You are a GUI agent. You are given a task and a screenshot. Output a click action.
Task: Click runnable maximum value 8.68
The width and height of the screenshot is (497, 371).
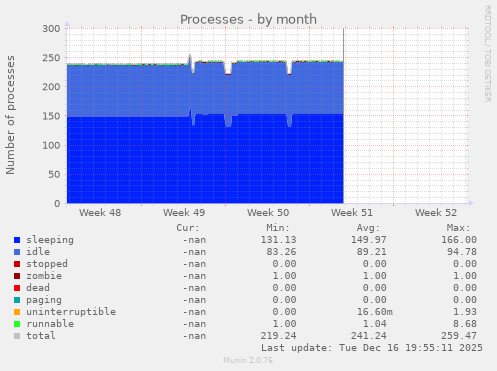[465, 324]
